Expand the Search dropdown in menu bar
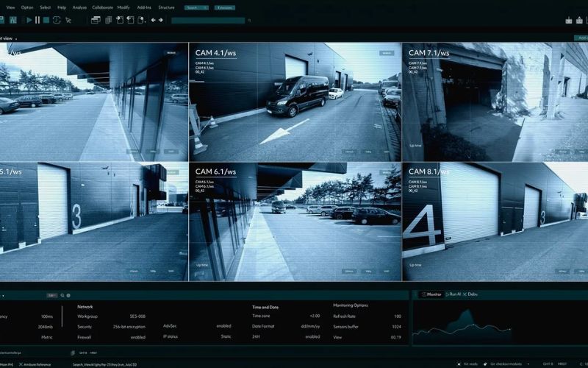The height and width of the screenshot is (368, 588). (x=196, y=7)
